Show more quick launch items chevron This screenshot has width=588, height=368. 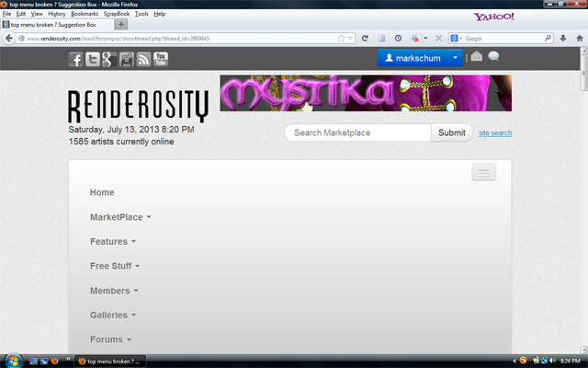[x=68, y=359]
